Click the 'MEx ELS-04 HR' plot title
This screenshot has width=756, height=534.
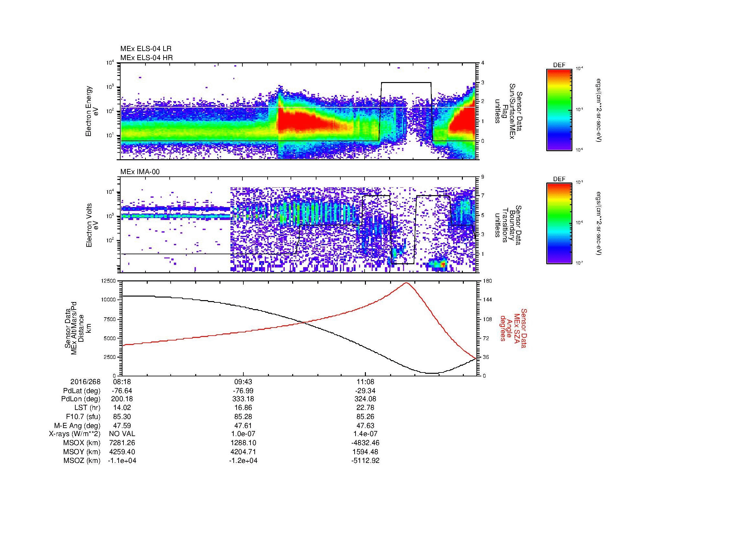146,58
